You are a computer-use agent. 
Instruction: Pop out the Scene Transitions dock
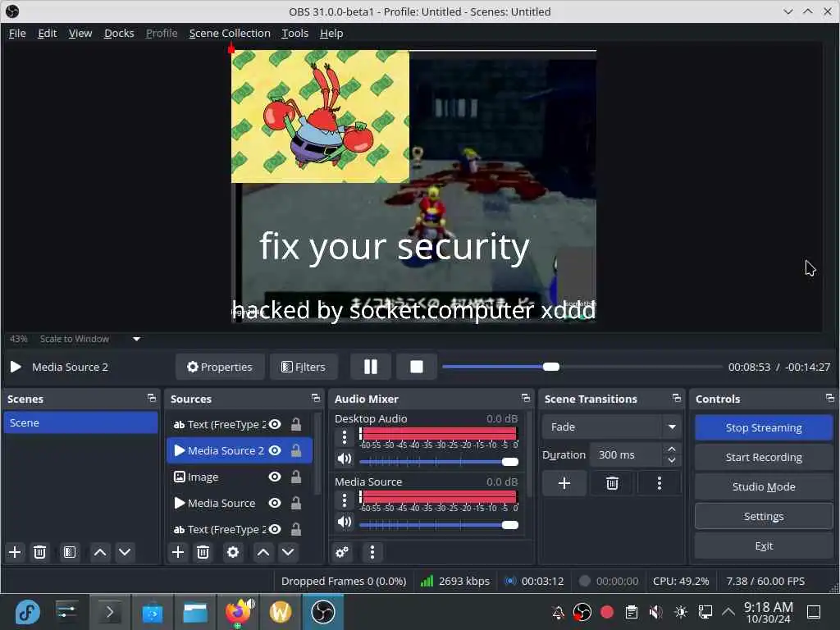pos(677,398)
